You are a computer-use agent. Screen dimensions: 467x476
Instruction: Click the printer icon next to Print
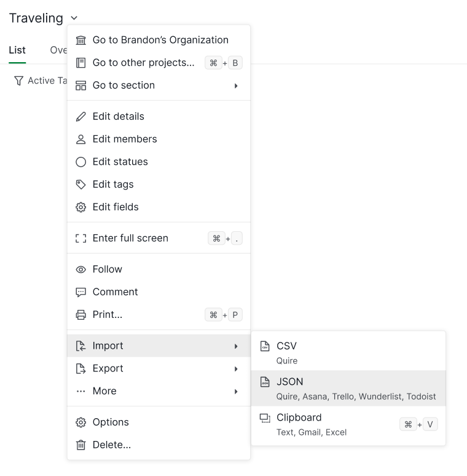(x=80, y=315)
